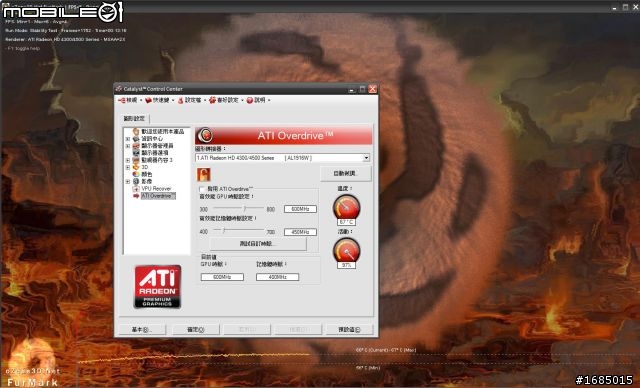Viewport: 640px width, 388px height.
Task: Click the 自動調諧 (Auto-Tune) button
Action: point(345,173)
